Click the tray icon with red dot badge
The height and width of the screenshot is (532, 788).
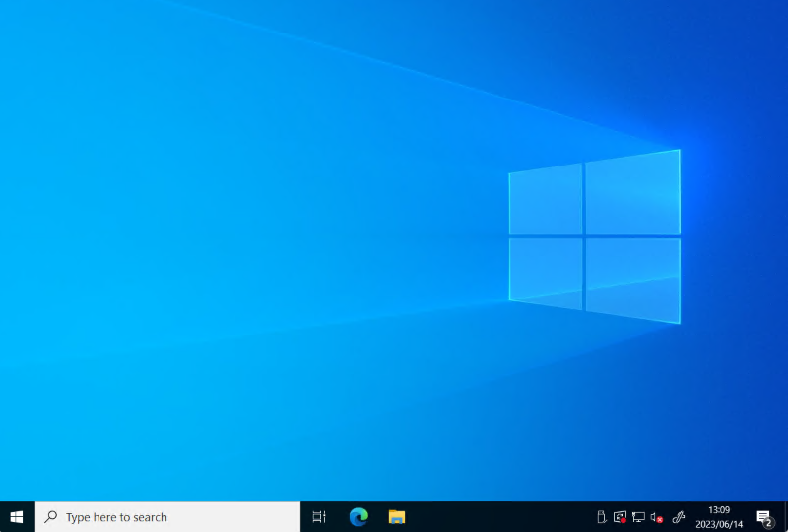tap(620, 517)
